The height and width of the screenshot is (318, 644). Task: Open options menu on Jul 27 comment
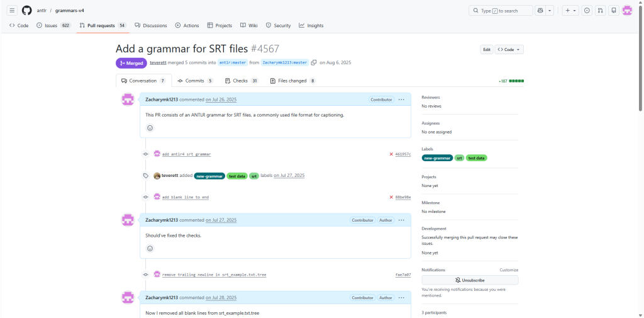(401, 220)
